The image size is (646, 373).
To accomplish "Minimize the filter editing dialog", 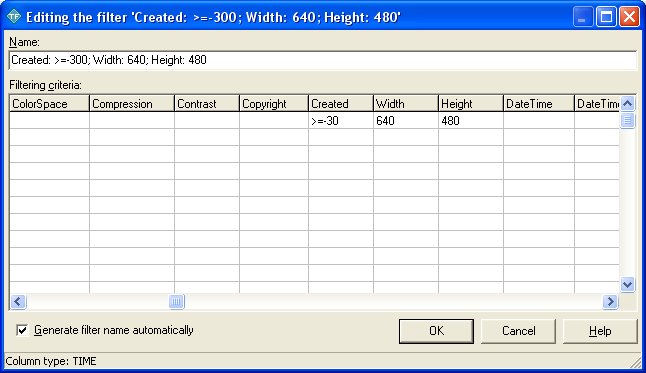I will click(x=583, y=17).
